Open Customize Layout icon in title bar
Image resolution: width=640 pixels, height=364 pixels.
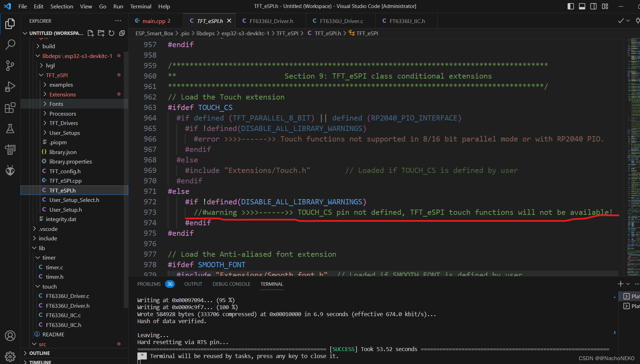coord(605,6)
